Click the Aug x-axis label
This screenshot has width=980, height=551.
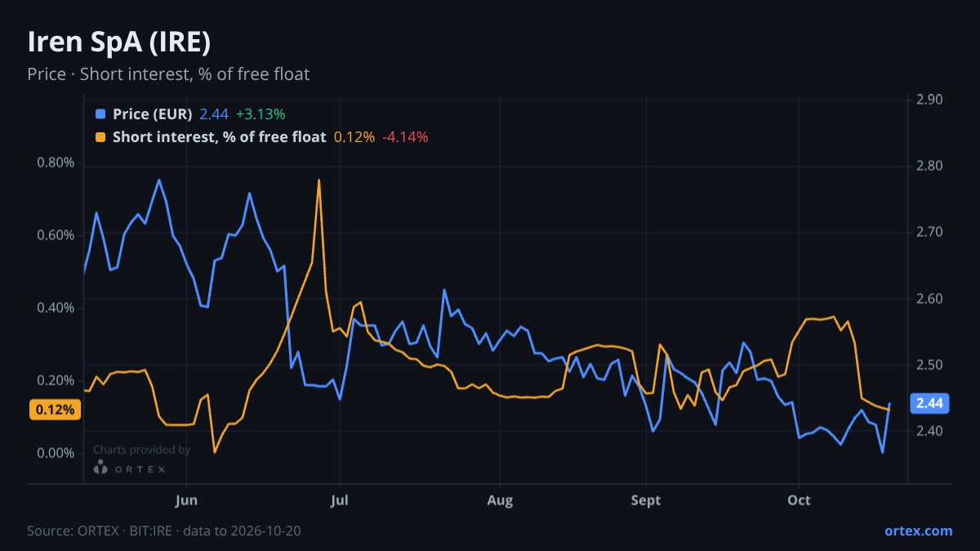click(500, 500)
